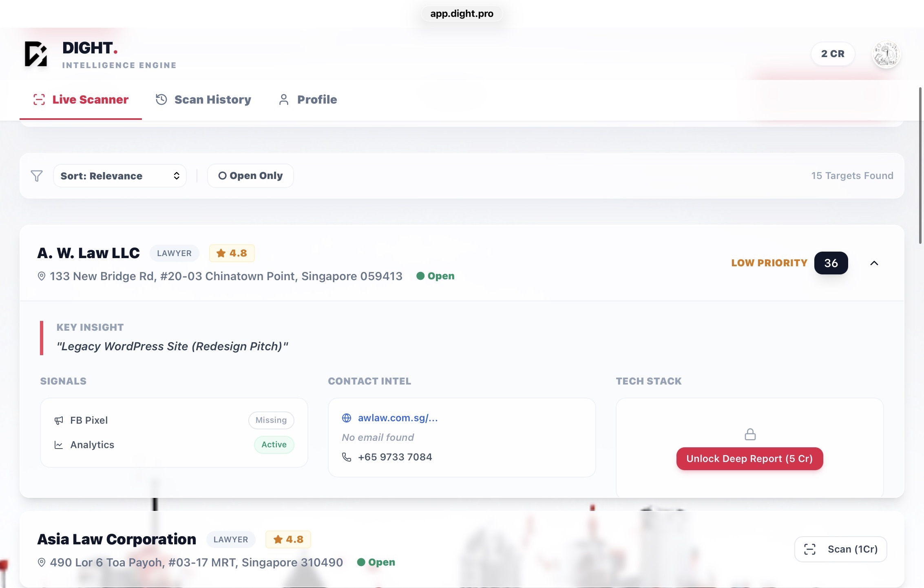924x588 pixels.
Task: Click the location pin for A. W. Law
Action: 41,276
